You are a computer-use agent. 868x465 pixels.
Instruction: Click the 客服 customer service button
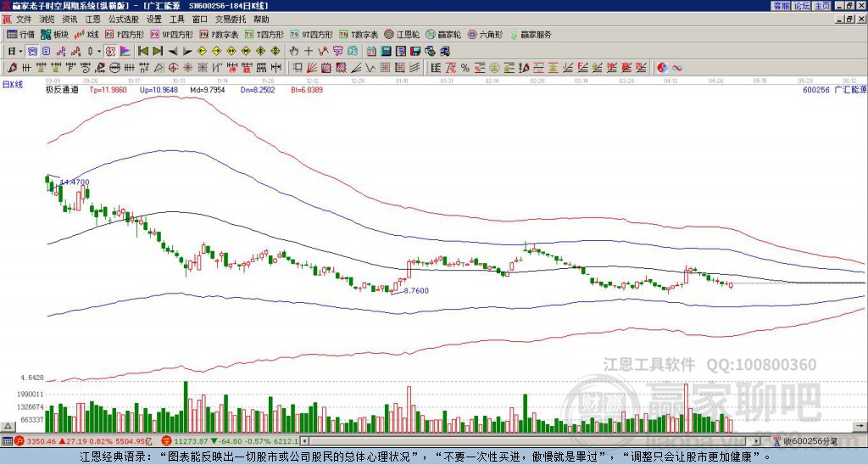point(781,6)
